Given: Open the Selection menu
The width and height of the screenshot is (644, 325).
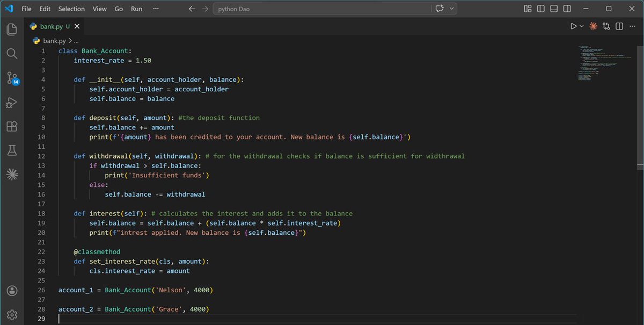Looking at the screenshot, I should click(x=71, y=9).
